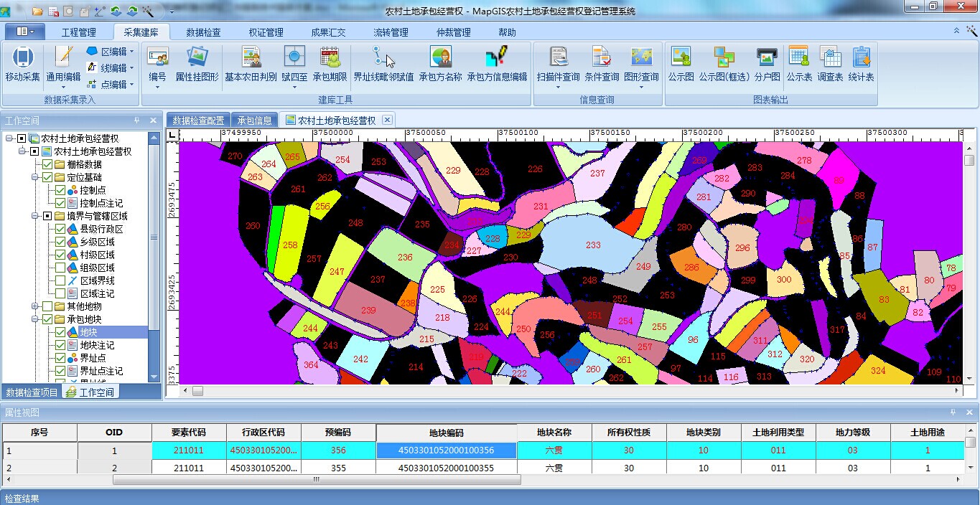980x505 pixels.
Task: Open the 数据检查配置 document tab
Action: pos(198,121)
